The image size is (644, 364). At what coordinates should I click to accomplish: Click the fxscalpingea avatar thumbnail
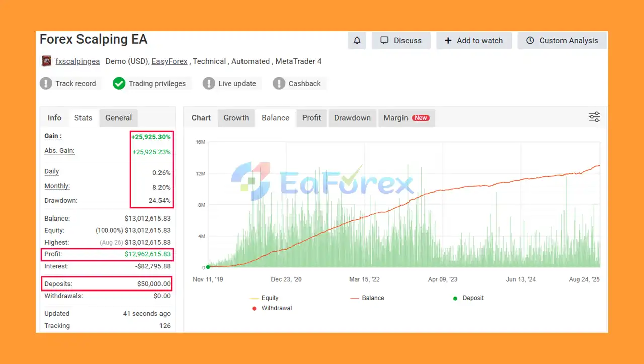(x=46, y=61)
